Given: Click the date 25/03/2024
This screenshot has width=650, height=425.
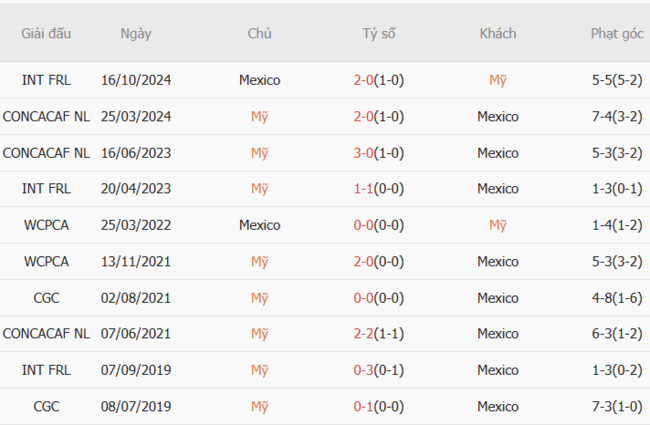Looking at the screenshot, I should coord(136,116).
